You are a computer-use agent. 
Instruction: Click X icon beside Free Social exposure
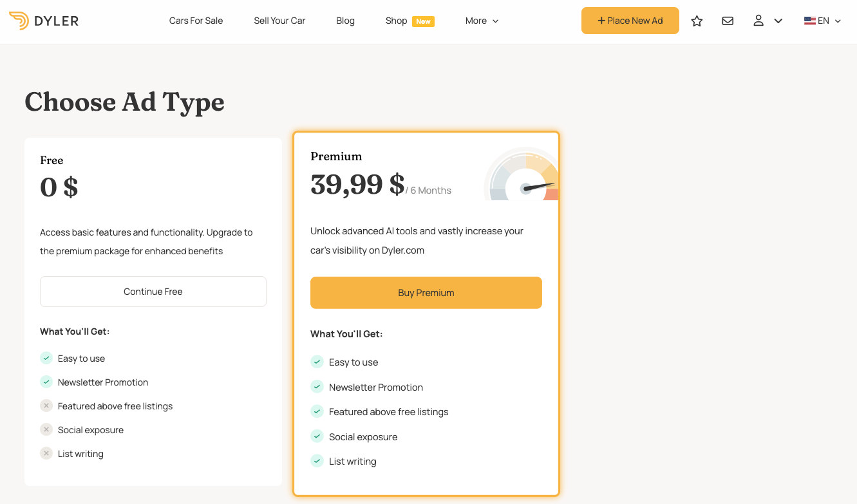point(46,429)
